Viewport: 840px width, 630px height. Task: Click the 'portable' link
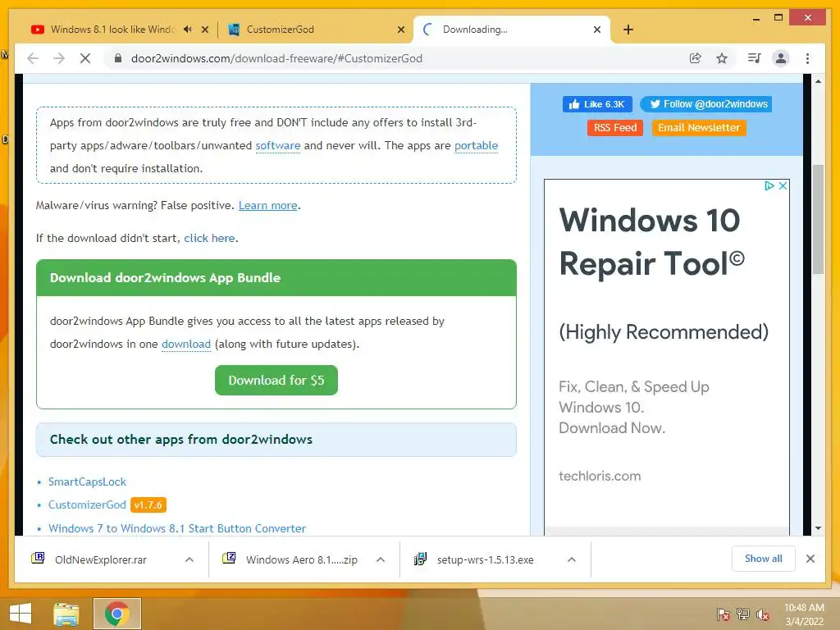click(x=477, y=146)
